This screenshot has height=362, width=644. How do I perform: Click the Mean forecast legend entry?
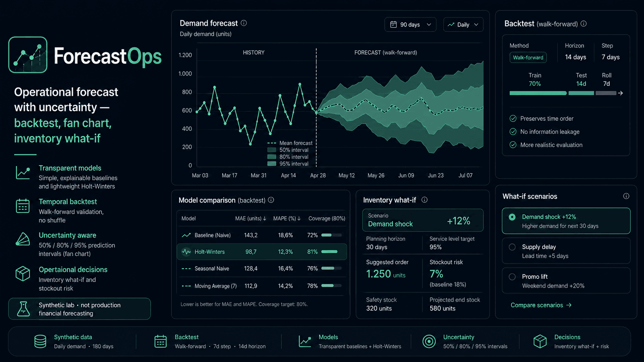coord(290,143)
